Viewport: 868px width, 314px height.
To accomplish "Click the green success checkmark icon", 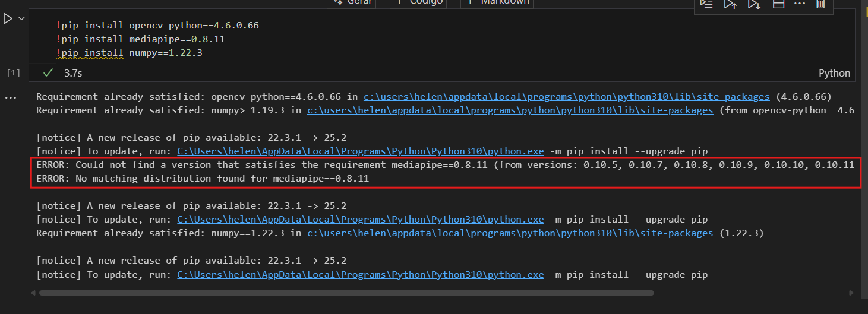I will (49, 73).
